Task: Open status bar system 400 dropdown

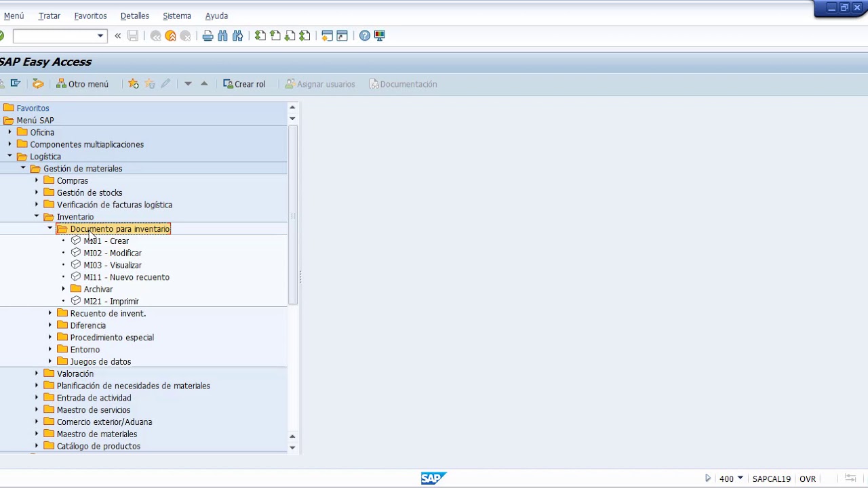Action: click(740, 479)
